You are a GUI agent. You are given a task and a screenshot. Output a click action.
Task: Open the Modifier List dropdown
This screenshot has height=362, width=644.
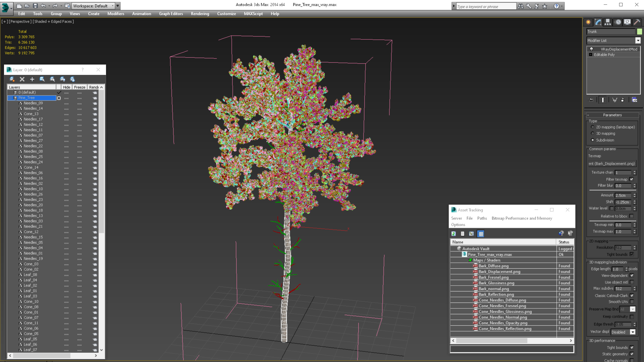click(638, 40)
